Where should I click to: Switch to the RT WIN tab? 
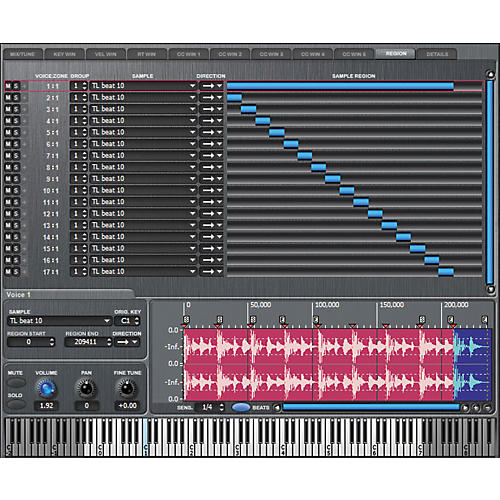point(147,54)
